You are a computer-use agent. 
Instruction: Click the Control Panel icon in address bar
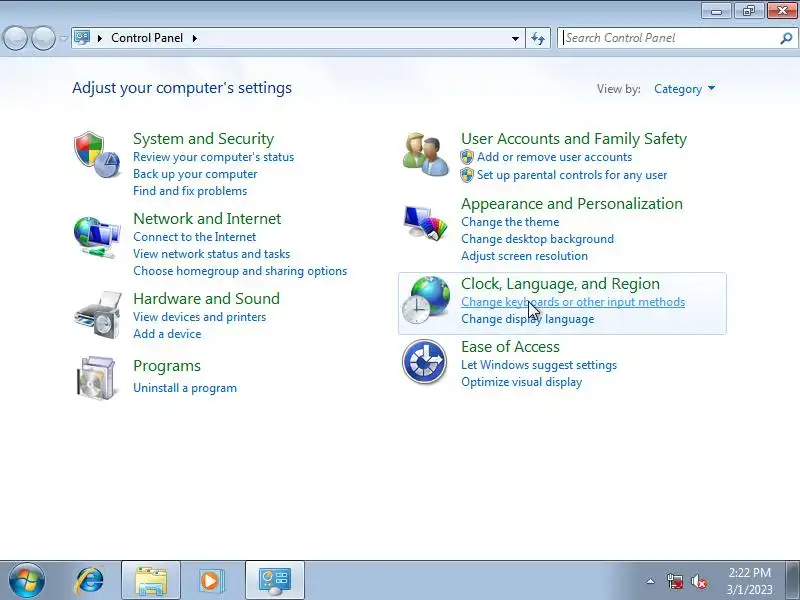82,38
